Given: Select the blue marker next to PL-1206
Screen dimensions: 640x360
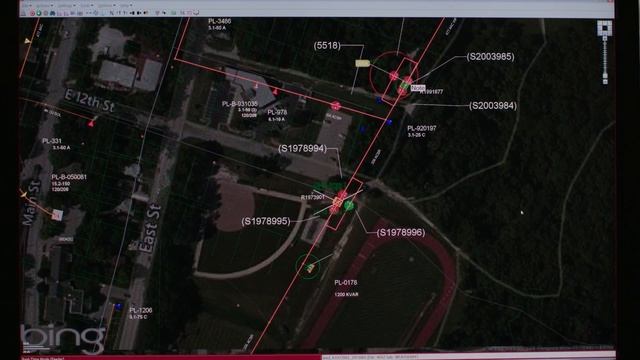Looking at the screenshot, I should pyautogui.click(x=118, y=306).
